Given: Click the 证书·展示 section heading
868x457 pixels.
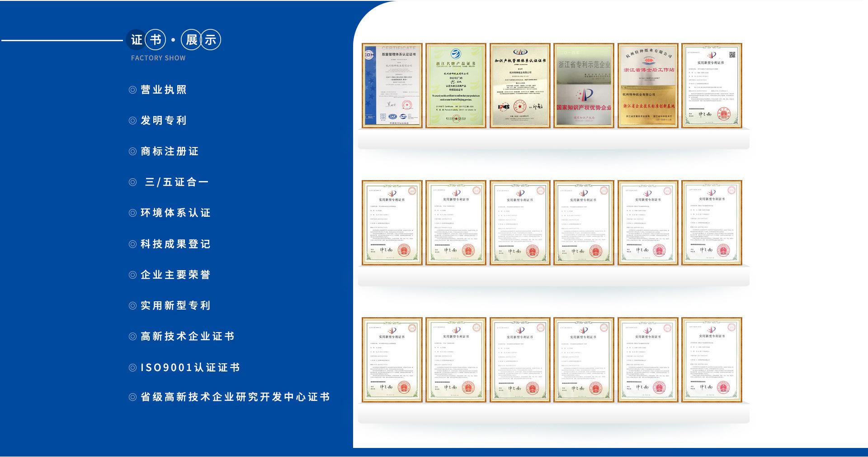Looking at the screenshot, I should (175, 40).
